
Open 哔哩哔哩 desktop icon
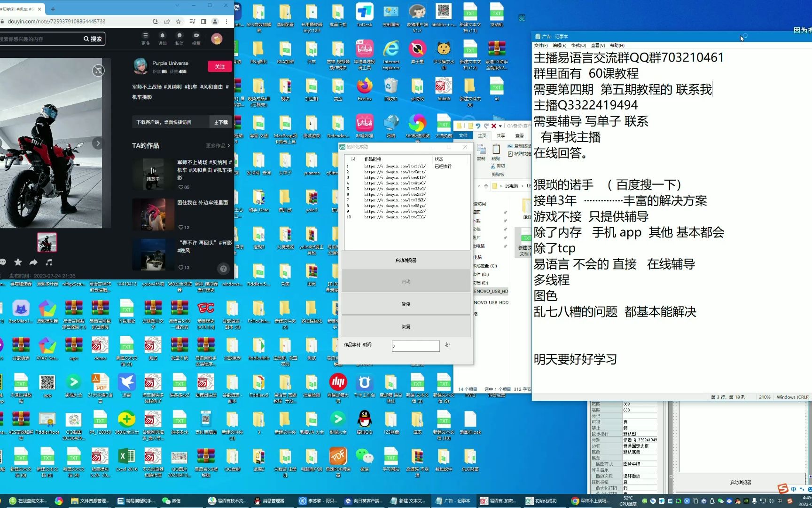point(364,127)
